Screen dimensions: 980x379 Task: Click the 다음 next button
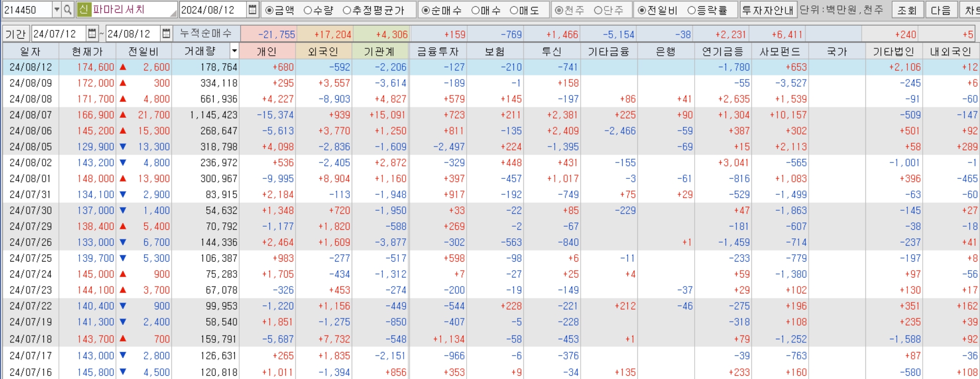[941, 10]
